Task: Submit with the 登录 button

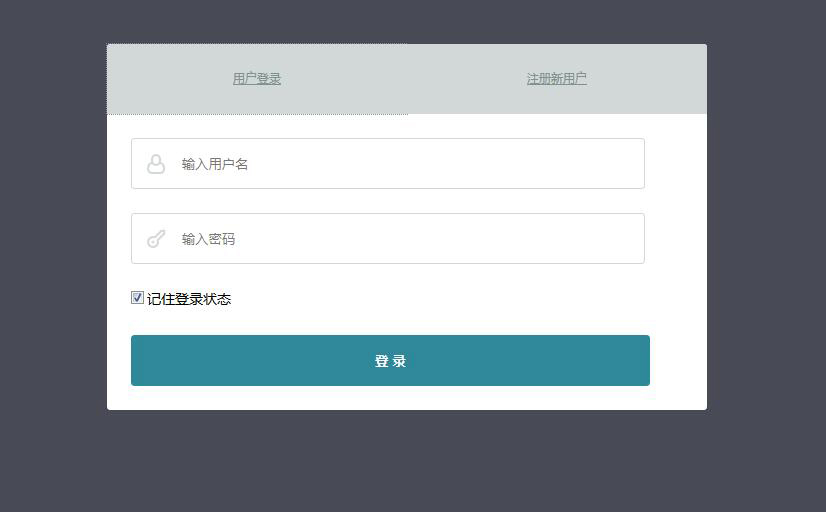Action: [390, 360]
